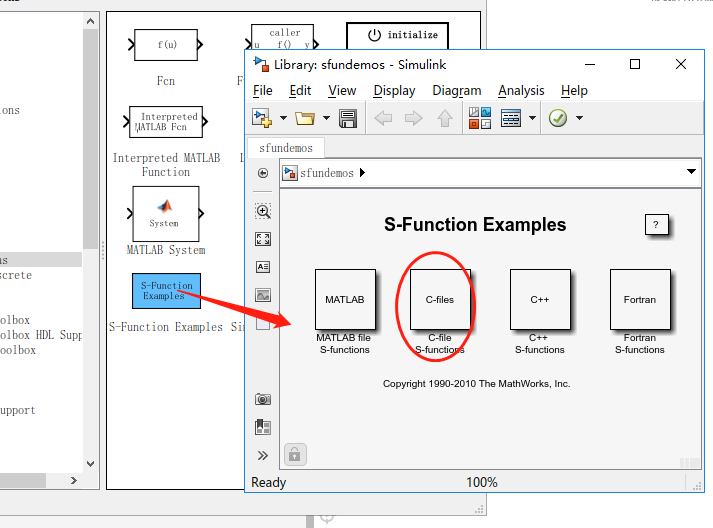The image size is (713, 528).
Task: Click the Save floppy disk icon
Action: click(x=348, y=118)
